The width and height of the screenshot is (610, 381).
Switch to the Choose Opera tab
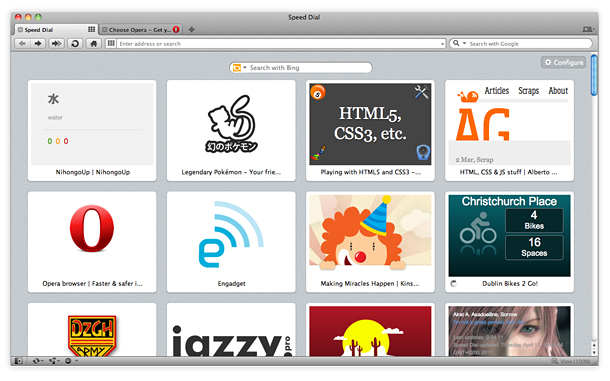[x=140, y=30]
